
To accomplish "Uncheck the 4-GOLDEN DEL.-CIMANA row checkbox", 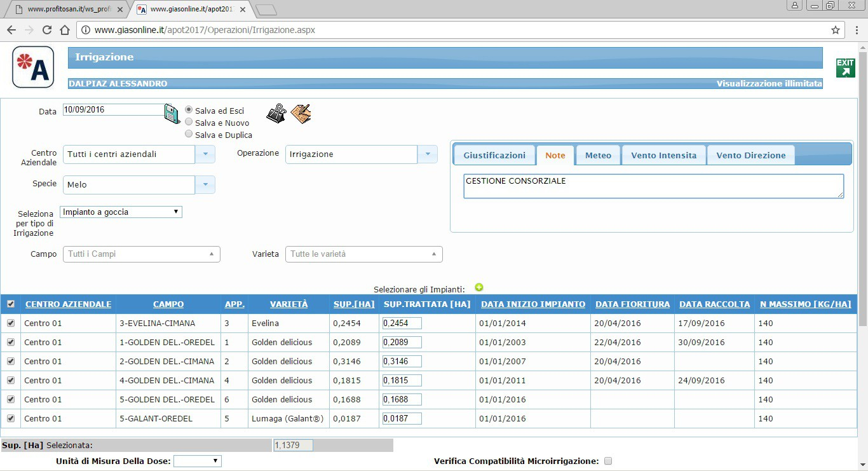I will pyautogui.click(x=10, y=380).
